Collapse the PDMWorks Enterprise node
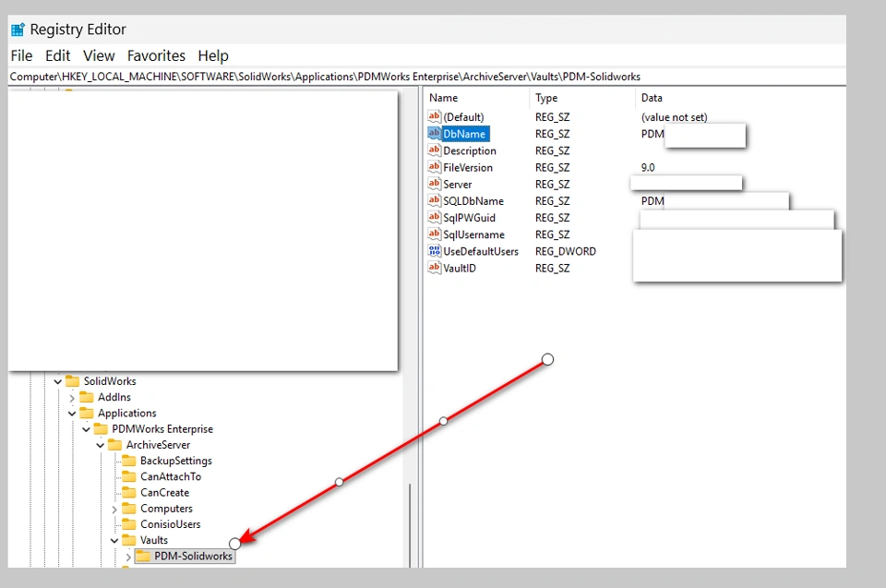Screen dimensions: 886x588 pos(86,429)
